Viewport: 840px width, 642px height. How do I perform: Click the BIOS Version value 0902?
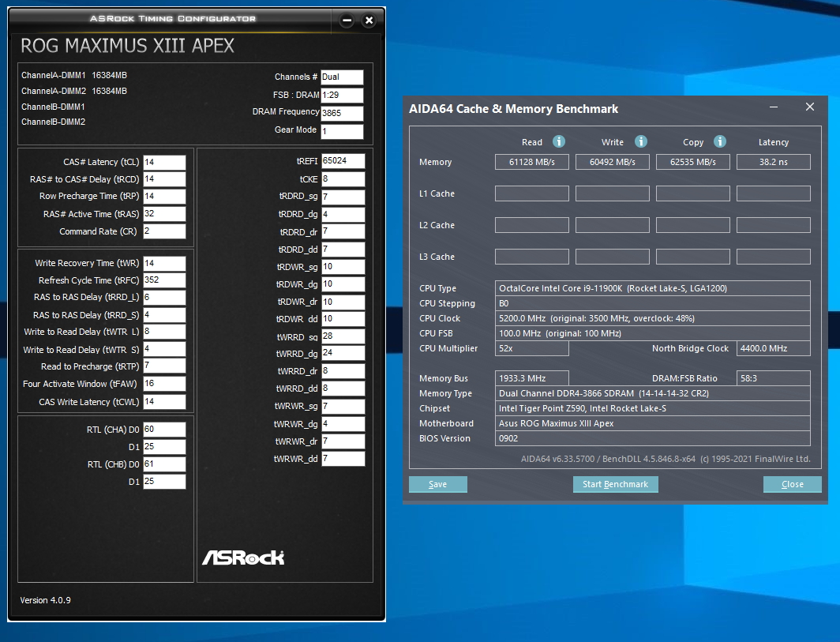pyautogui.click(x=652, y=438)
